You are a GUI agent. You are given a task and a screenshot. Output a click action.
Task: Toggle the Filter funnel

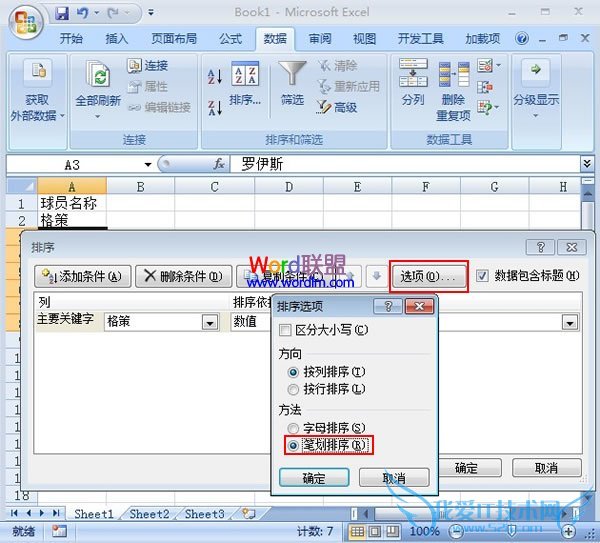tap(292, 73)
